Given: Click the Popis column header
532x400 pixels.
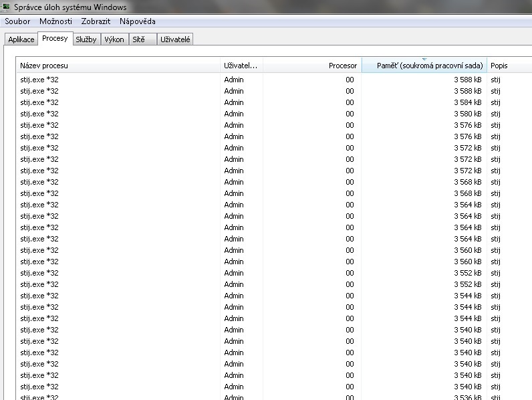Looking at the screenshot, I should pos(508,66).
